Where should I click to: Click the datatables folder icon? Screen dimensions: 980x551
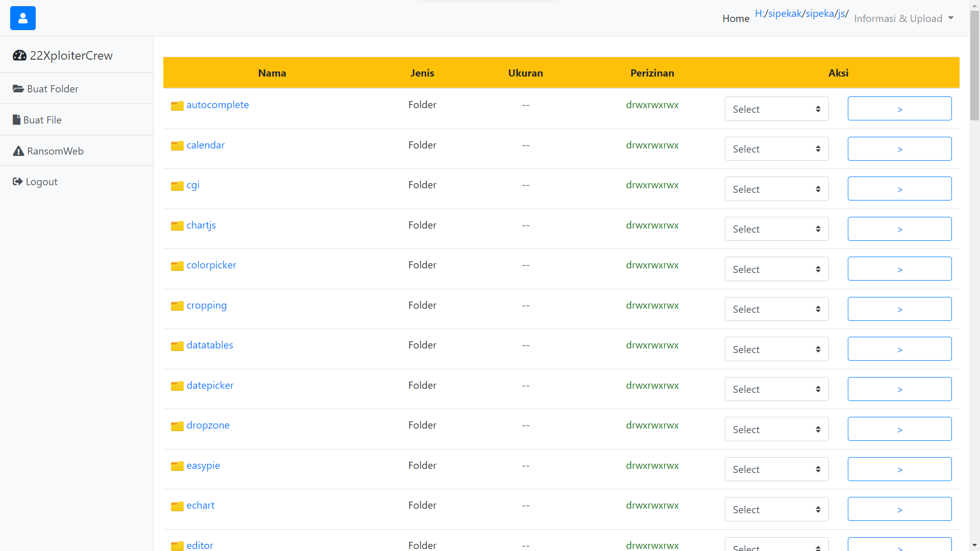pos(177,346)
